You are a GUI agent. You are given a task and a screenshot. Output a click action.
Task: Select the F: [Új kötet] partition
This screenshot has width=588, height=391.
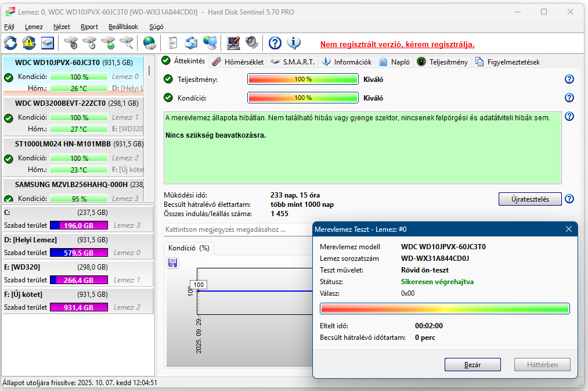(x=78, y=300)
